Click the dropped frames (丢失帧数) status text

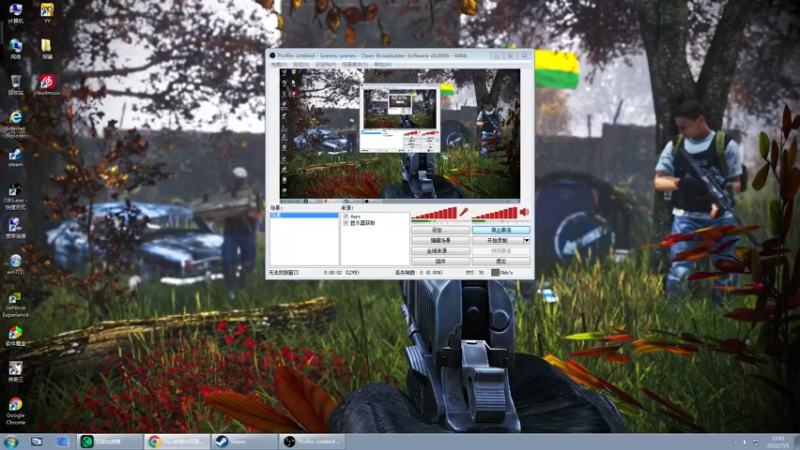click(418, 272)
